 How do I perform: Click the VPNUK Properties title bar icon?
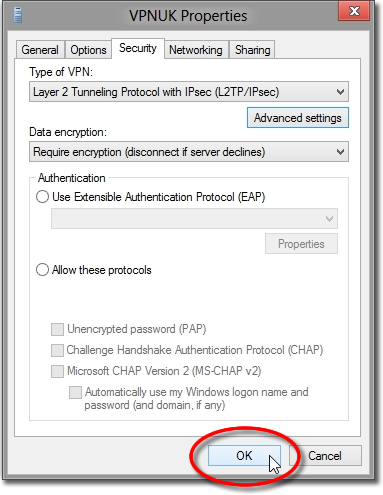click(x=18, y=16)
